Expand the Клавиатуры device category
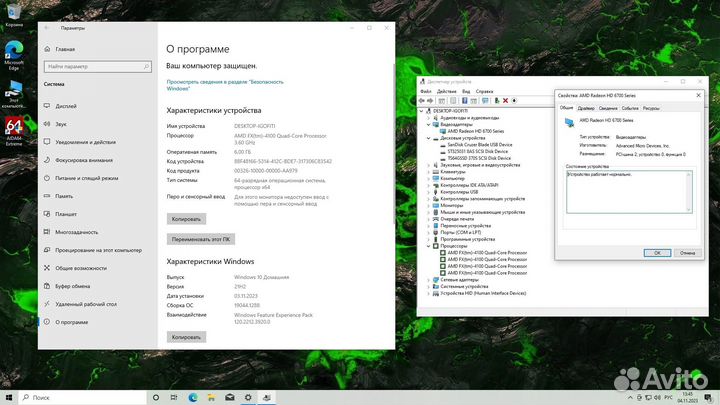Screen dimensions: 720x405 pyautogui.click(x=430, y=171)
